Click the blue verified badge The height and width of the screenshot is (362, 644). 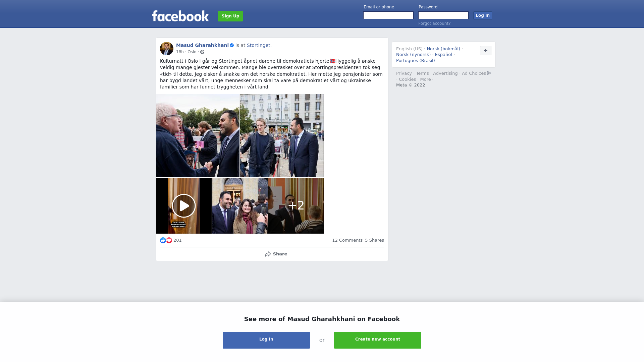click(232, 45)
